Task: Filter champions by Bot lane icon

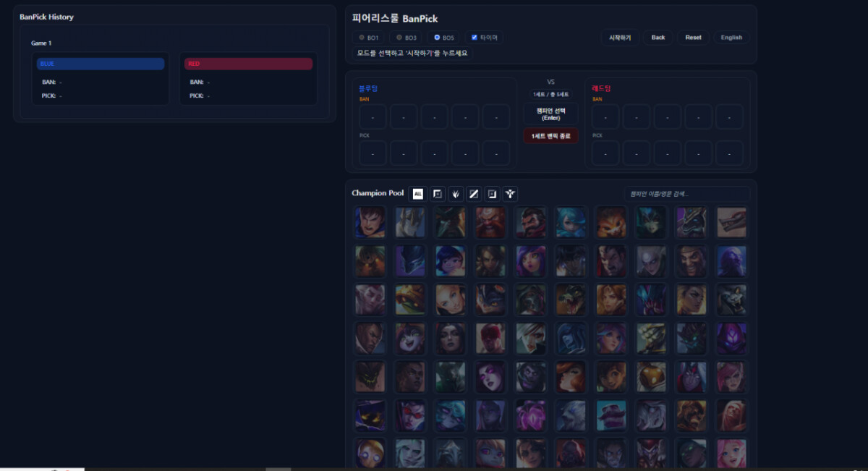Action: (x=492, y=193)
